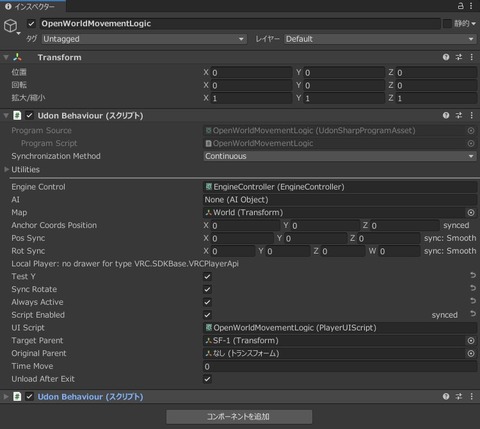
Task: Click the GameObject cube icon
Action: 10,25
